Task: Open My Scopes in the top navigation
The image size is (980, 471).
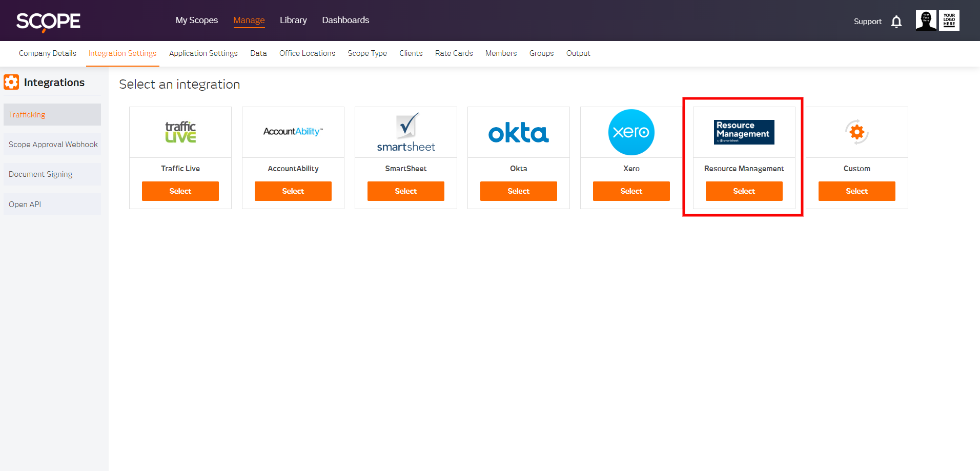Action: tap(197, 20)
